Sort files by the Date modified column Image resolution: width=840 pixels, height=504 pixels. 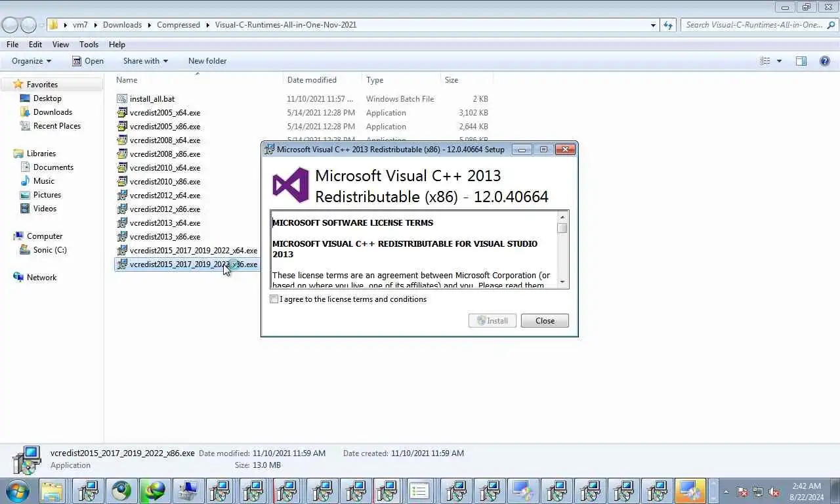(x=322, y=80)
